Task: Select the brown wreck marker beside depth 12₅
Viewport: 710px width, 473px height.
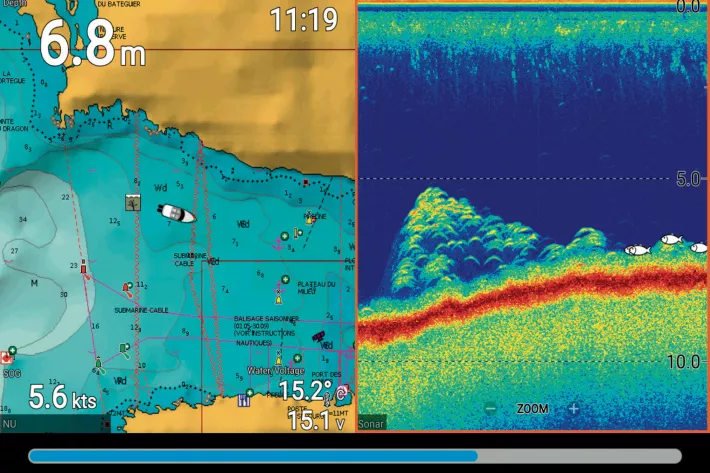Action: (133, 202)
